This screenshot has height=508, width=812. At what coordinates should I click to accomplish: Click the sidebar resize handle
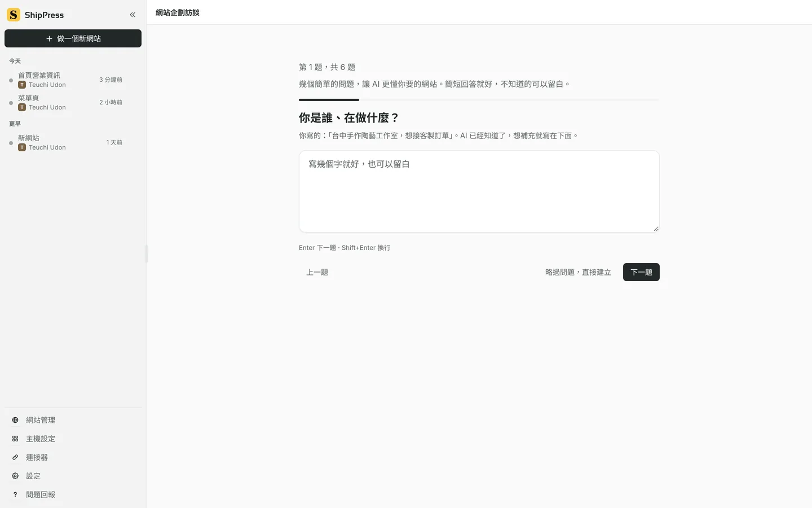[147, 254]
